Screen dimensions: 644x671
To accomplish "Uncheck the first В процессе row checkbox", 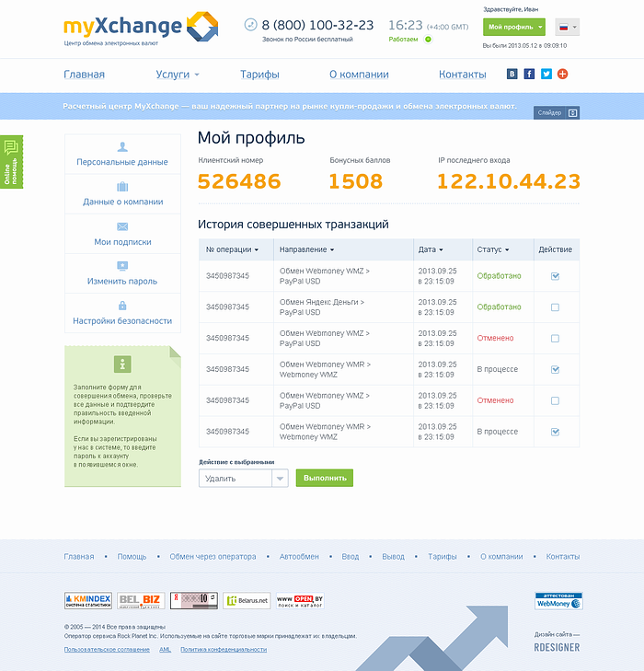I will 555,369.
